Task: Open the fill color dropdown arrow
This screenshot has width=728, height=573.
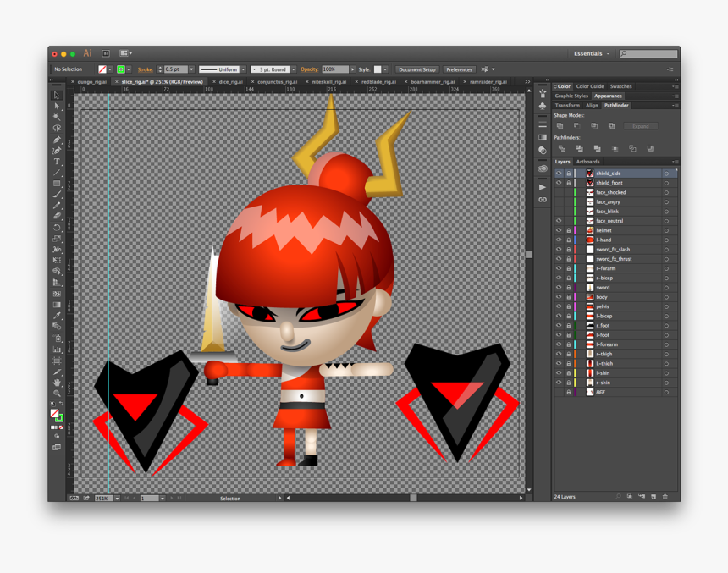Action: tap(110, 69)
